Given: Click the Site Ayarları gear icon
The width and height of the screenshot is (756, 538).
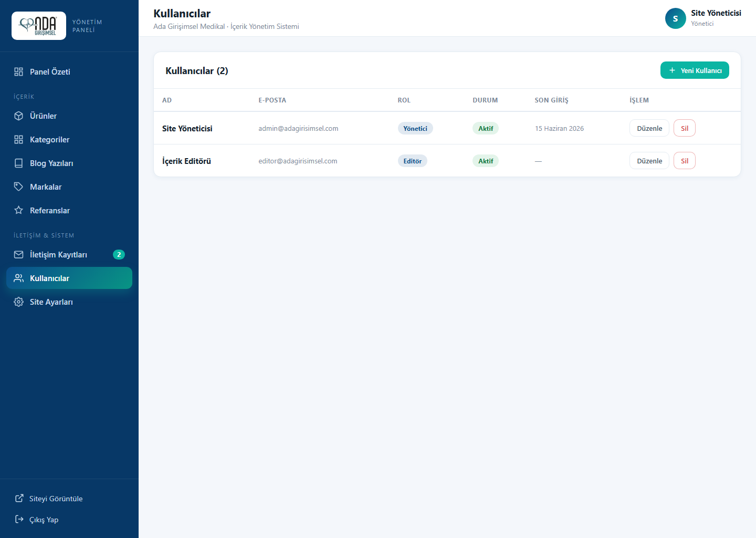Looking at the screenshot, I should 19,302.
